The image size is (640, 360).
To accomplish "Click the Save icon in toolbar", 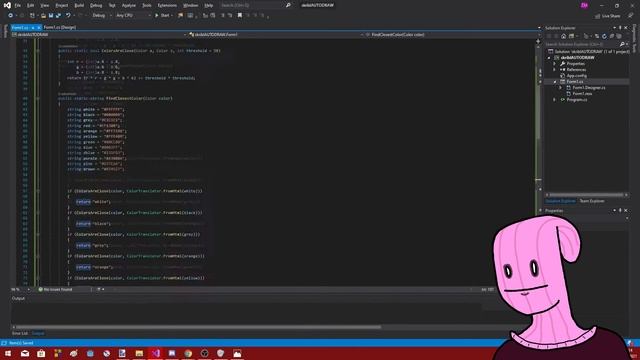I will (51, 16).
